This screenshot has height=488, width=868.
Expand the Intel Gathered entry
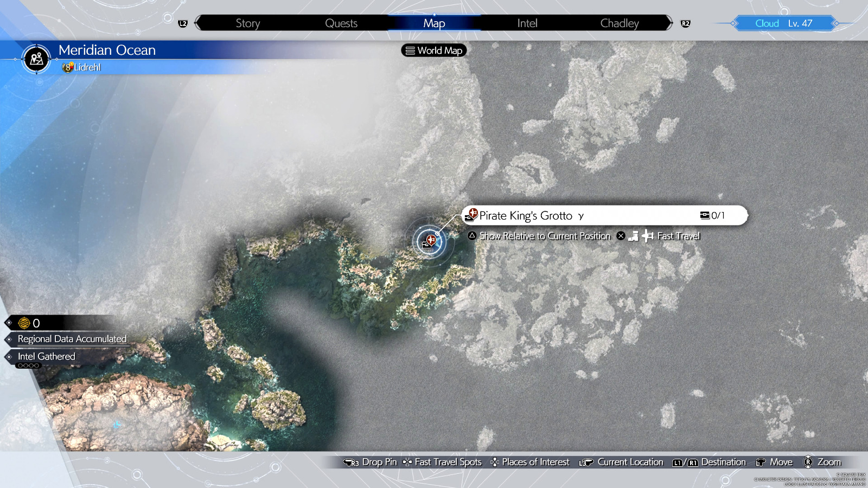[x=46, y=356]
